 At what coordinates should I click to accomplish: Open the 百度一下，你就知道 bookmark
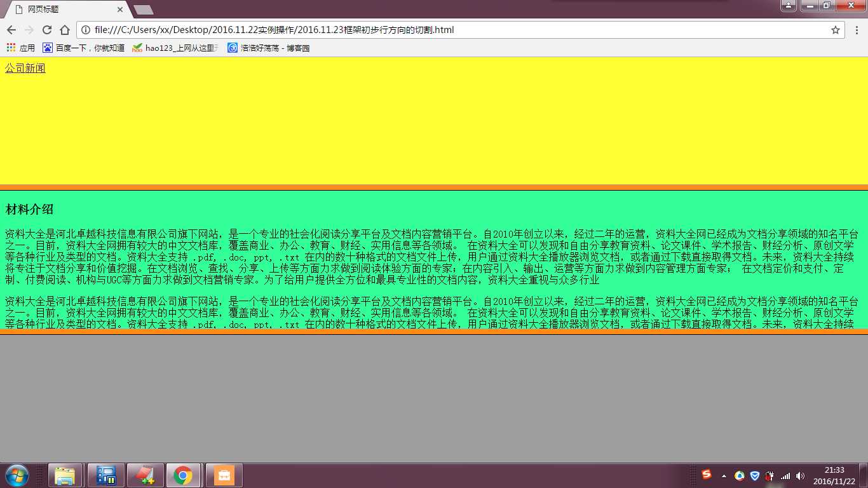tap(83, 48)
